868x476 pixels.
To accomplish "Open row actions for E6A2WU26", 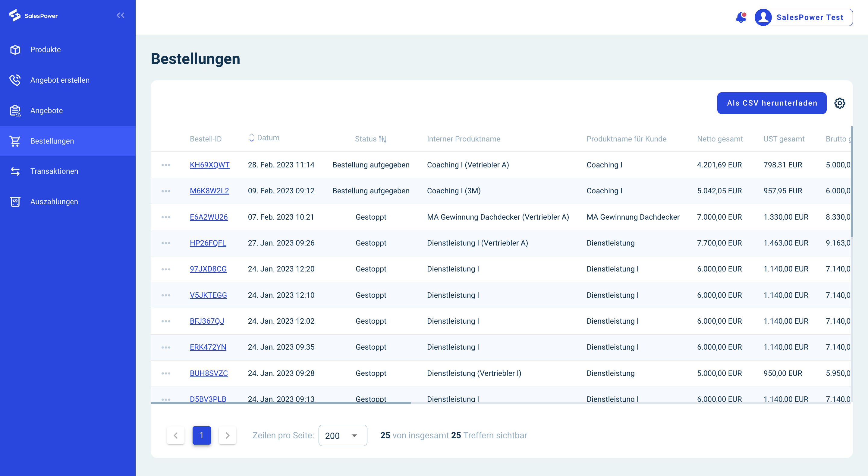I will click(166, 217).
